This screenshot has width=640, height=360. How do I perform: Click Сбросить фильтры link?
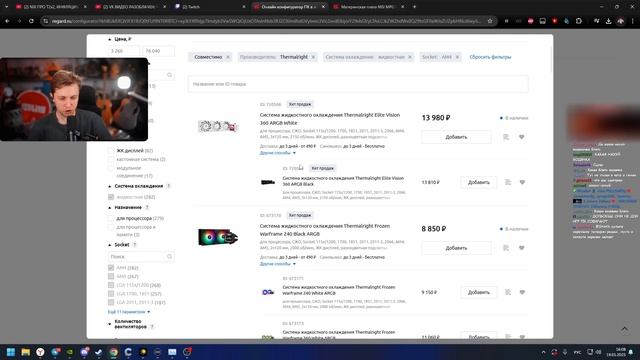coord(490,57)
